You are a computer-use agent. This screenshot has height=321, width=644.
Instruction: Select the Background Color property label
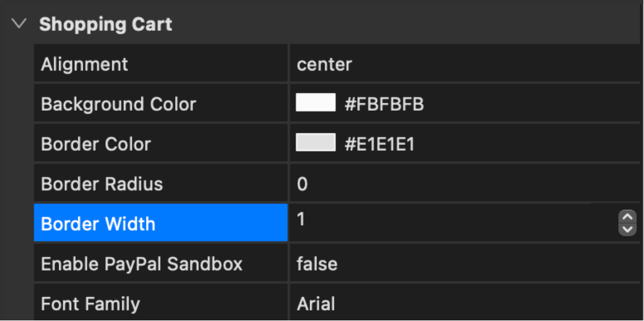coord(119,104)
